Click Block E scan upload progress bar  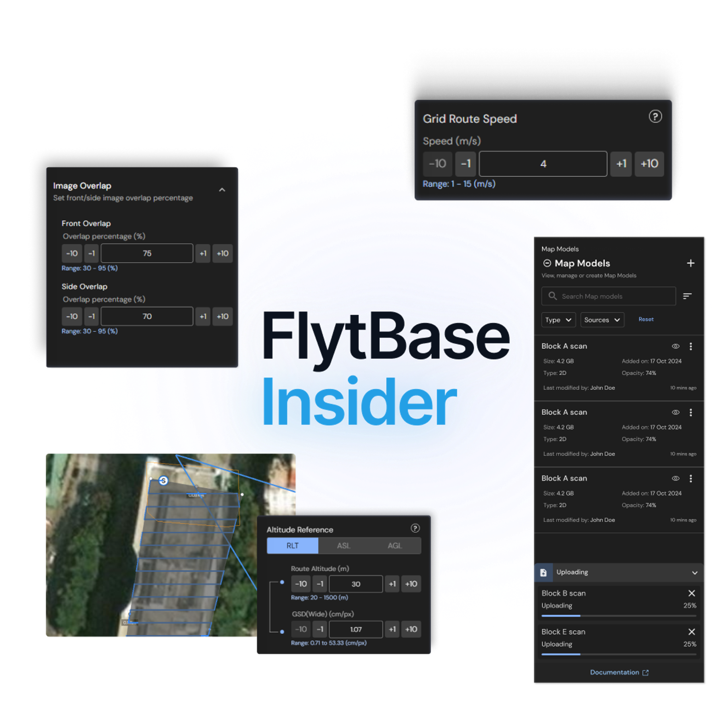(619, 654)
